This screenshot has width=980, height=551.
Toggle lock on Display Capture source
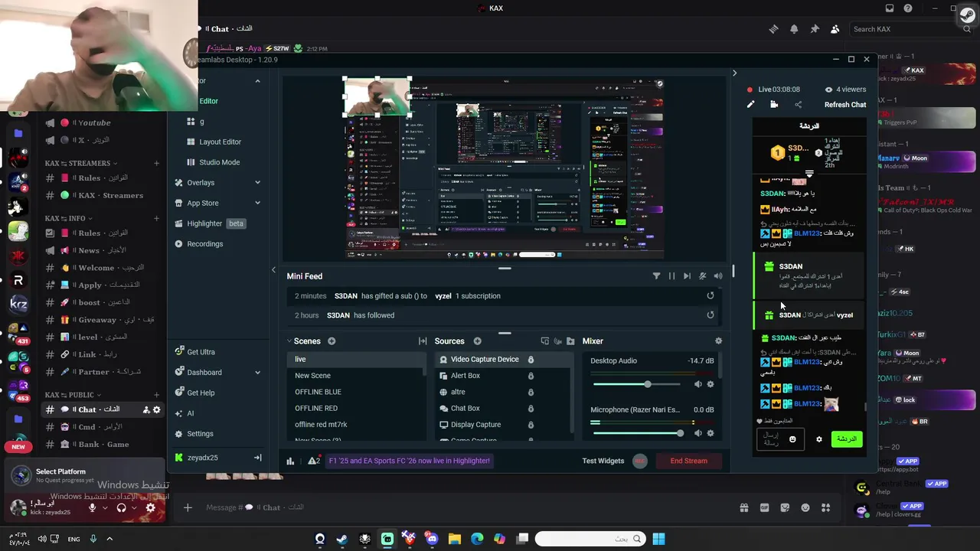point(531,425)
